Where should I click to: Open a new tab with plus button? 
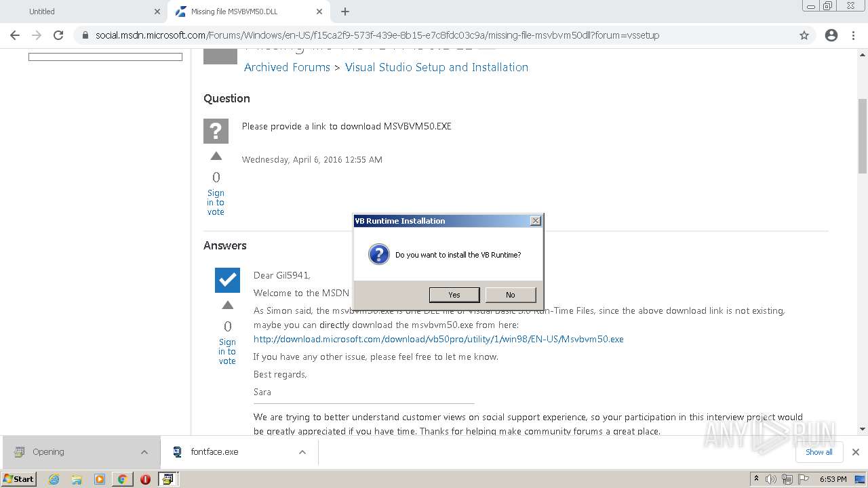(344, 12)
